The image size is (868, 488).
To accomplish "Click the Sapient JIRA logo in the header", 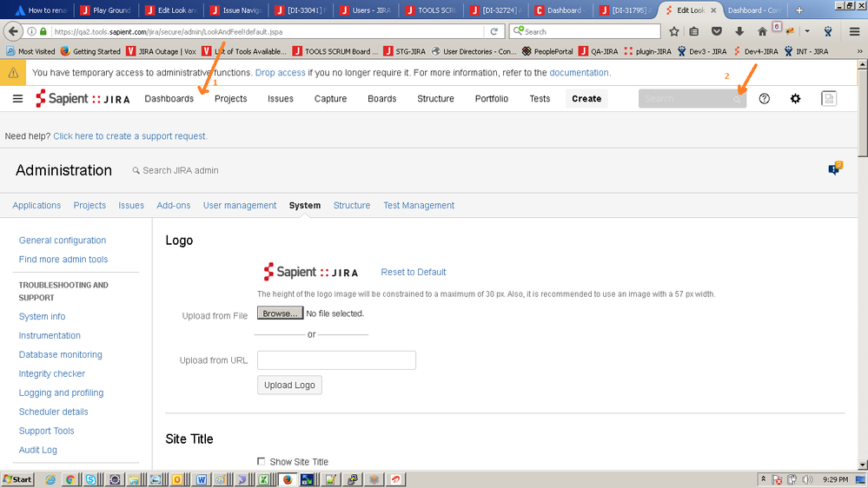I will 83,98.
